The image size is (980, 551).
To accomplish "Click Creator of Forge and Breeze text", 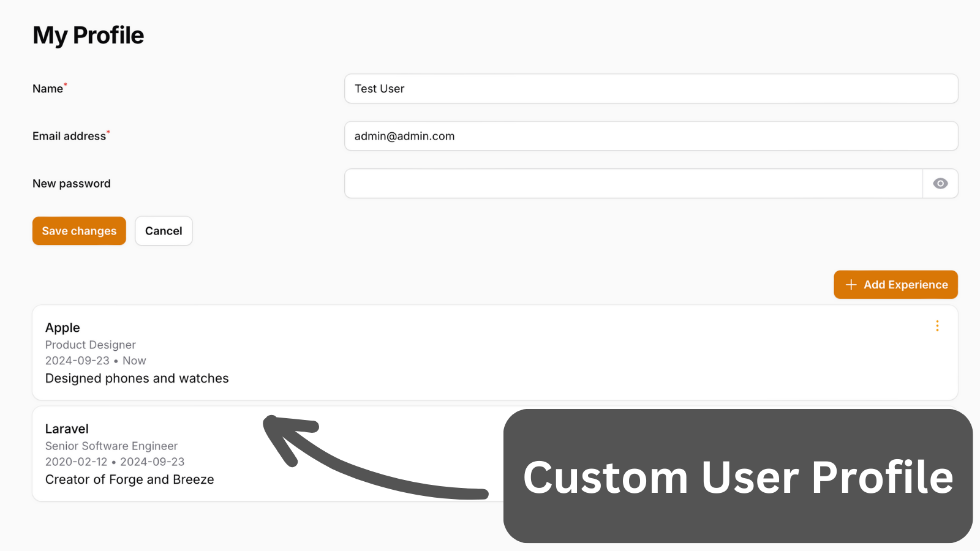I will 130,479.
